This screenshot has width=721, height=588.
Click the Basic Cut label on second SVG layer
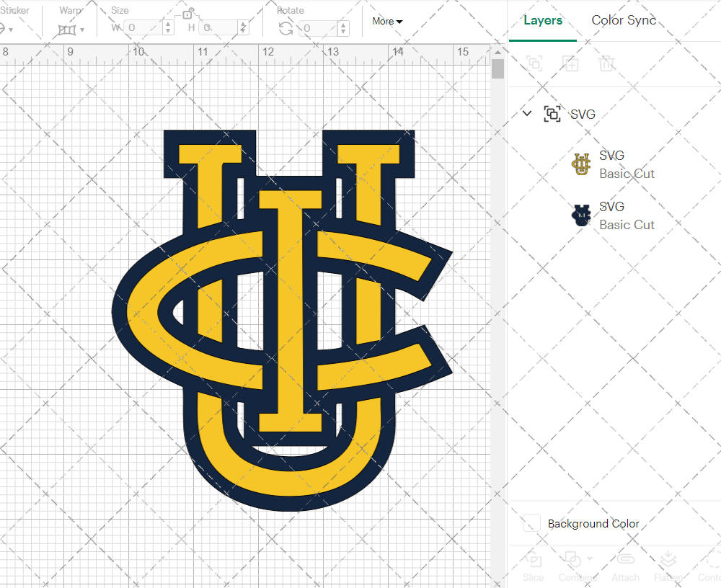click(x=627, y=225)
